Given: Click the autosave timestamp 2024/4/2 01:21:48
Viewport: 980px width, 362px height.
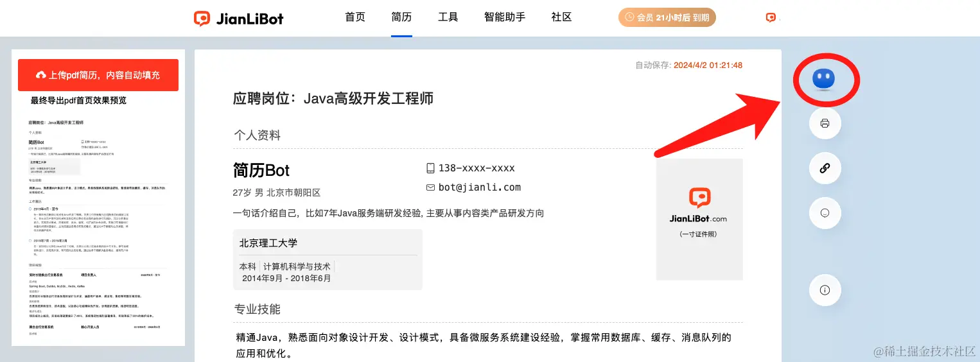Looking at the screenshot, I should coord(708,65).
